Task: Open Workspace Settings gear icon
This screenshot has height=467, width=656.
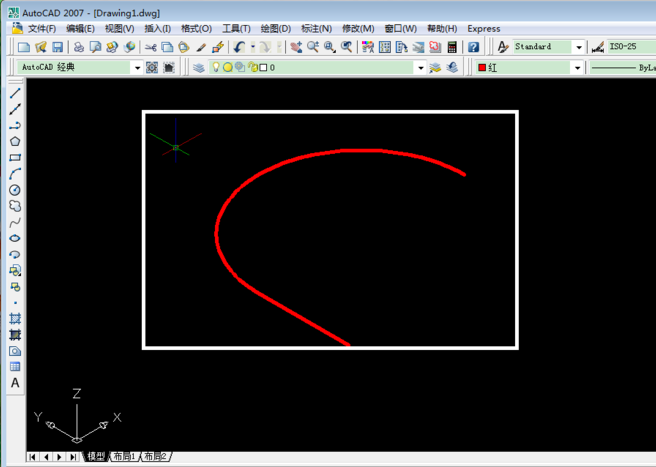Action: point(152,67)
